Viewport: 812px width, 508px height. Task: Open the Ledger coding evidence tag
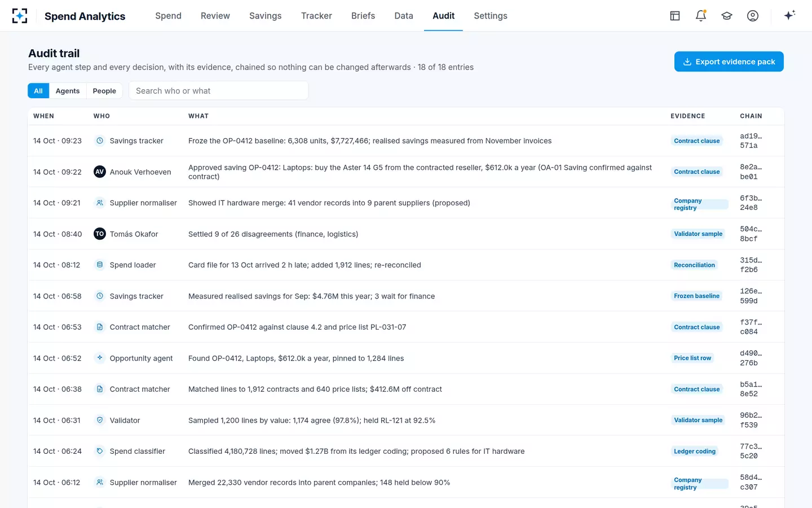pyautogui.click(x=695, y=451)
